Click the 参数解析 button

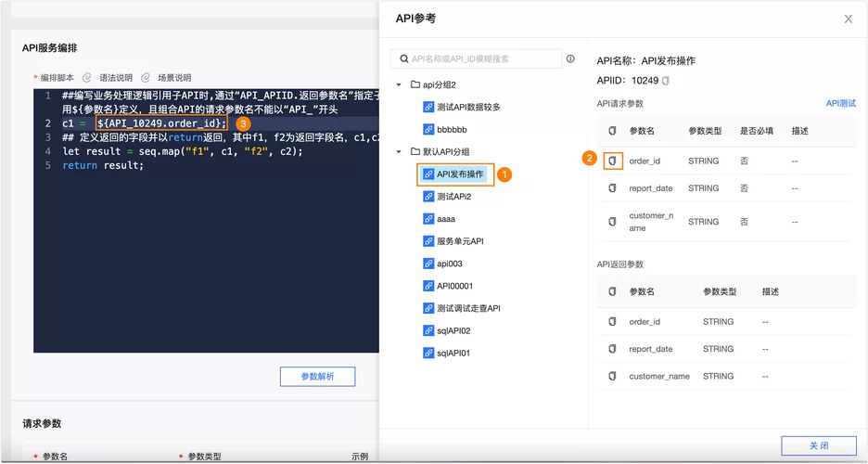(x=317, y=377)
